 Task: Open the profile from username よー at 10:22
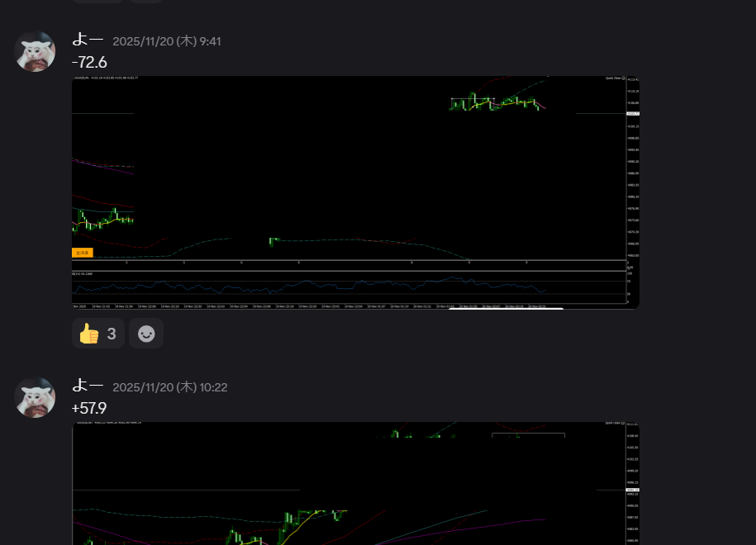[x=88, y=386]
